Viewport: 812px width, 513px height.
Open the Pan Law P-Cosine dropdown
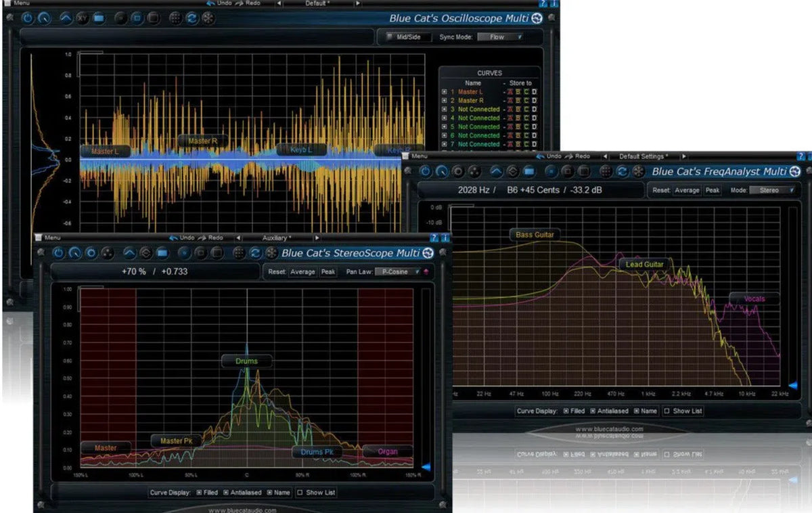(399, 272)
